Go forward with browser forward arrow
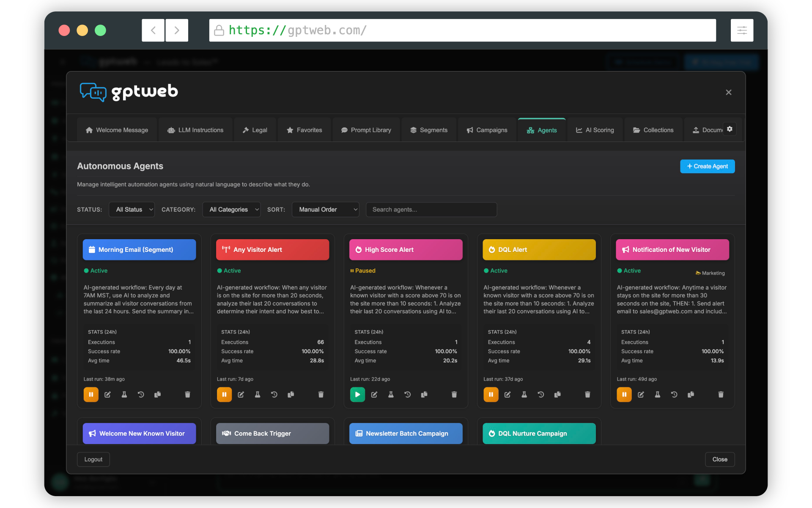This screenshot has width=812, height=508. (177, 30)
